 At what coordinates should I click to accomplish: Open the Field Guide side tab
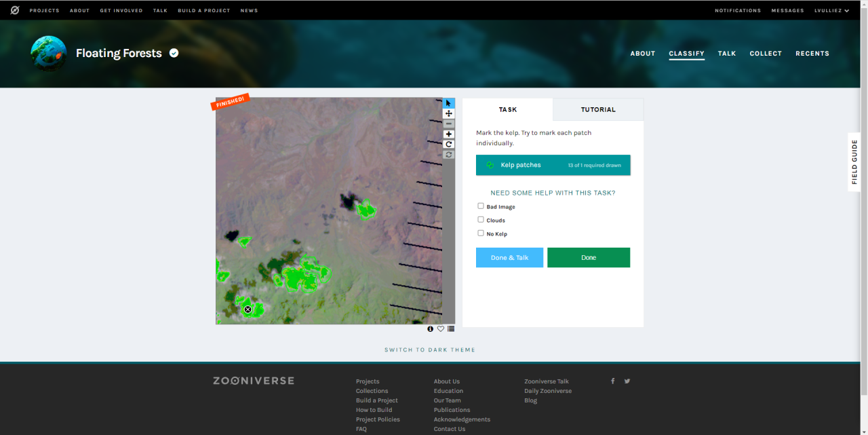point(854,162)
